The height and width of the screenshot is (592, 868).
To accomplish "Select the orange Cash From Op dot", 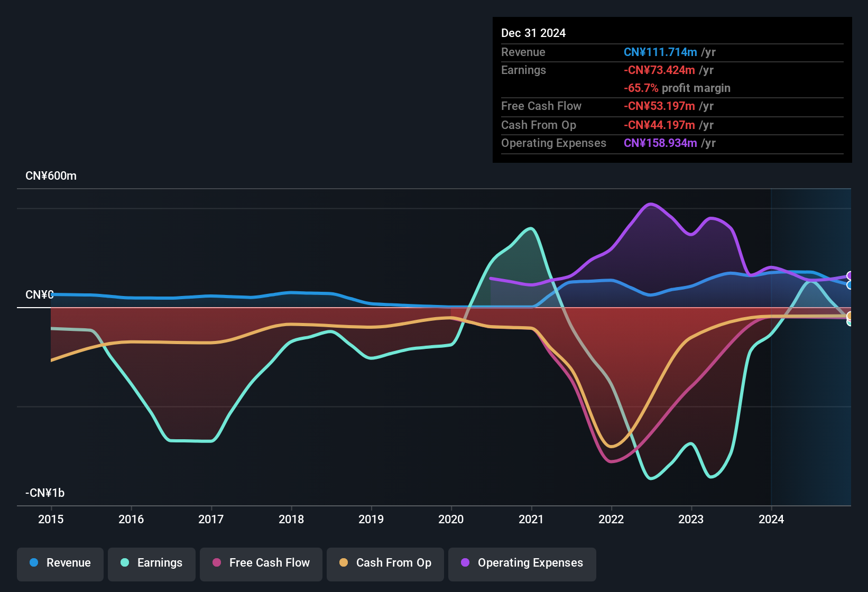I will 343,563.
